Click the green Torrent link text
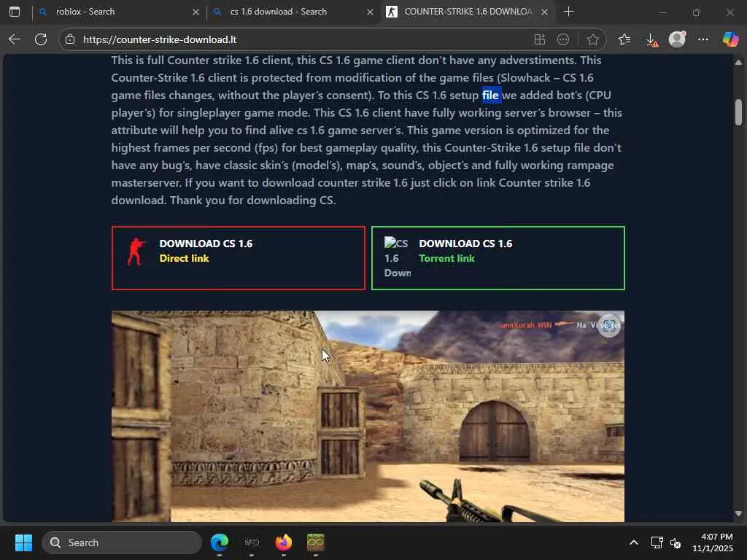The height and width of the screenshot is (560, 747). coord(446,258)
